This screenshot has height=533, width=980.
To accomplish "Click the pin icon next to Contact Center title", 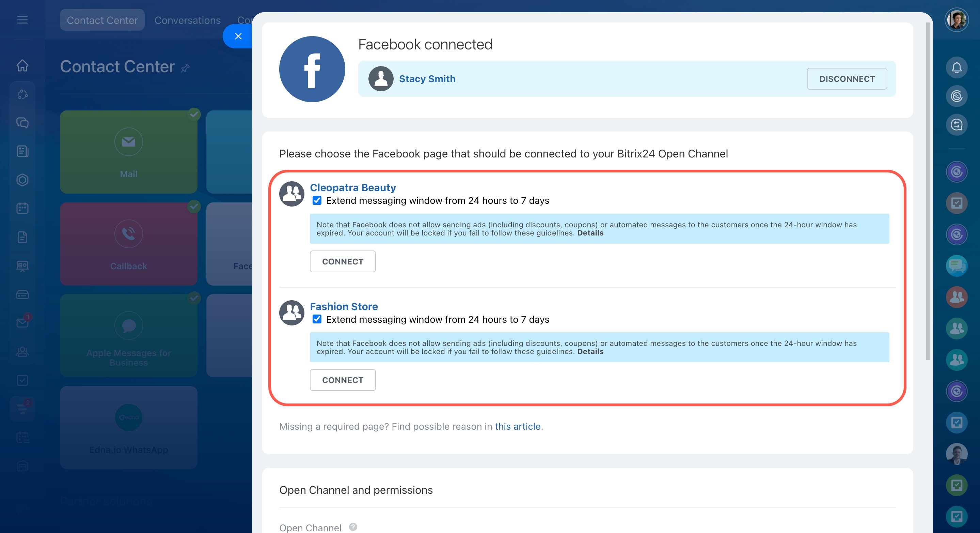I will tap(185, 68).
